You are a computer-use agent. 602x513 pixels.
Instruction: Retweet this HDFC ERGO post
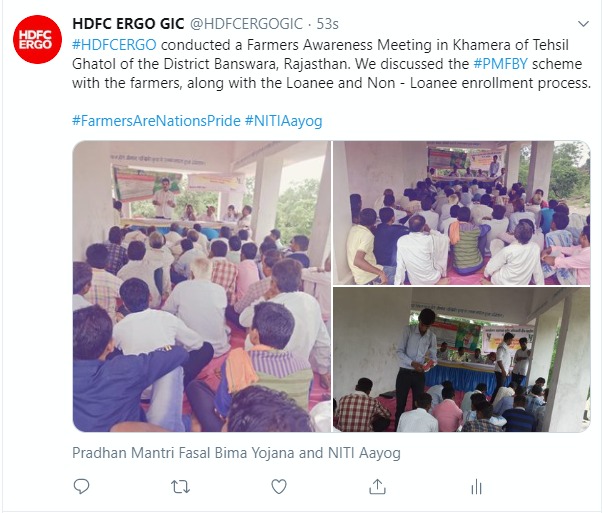180,487
